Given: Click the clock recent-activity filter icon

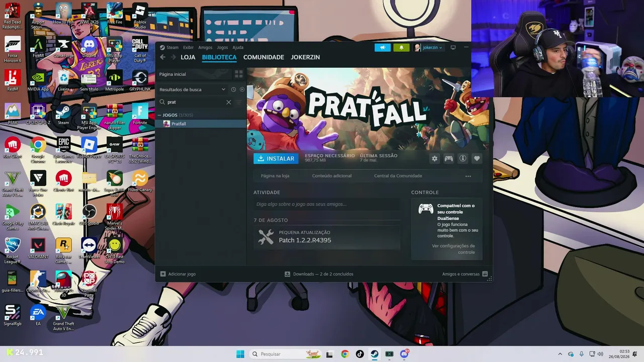Looking at the screenshot, I should [x=233, y=89].
